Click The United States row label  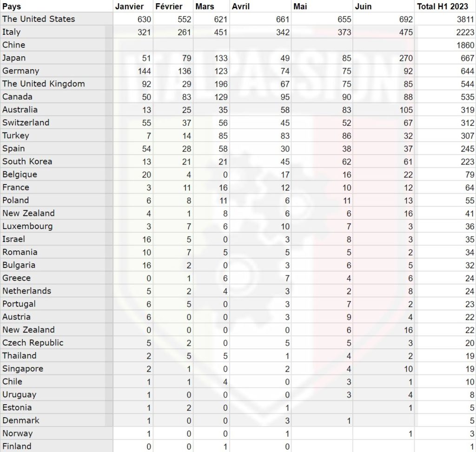point(39,19)
